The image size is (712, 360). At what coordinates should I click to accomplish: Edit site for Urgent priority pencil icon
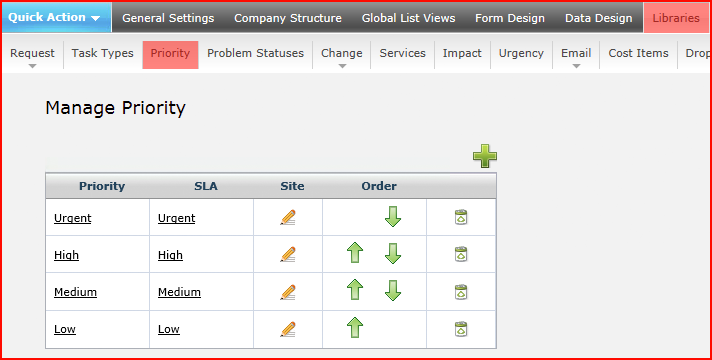tap(288, 217)
